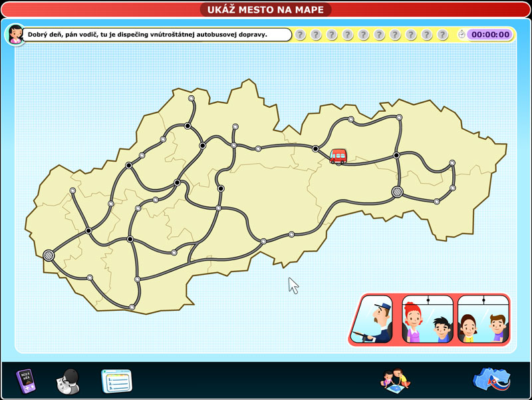Click the red bus on the map
The height and width of the screenshot is (400, 532).
pos(338,156)
